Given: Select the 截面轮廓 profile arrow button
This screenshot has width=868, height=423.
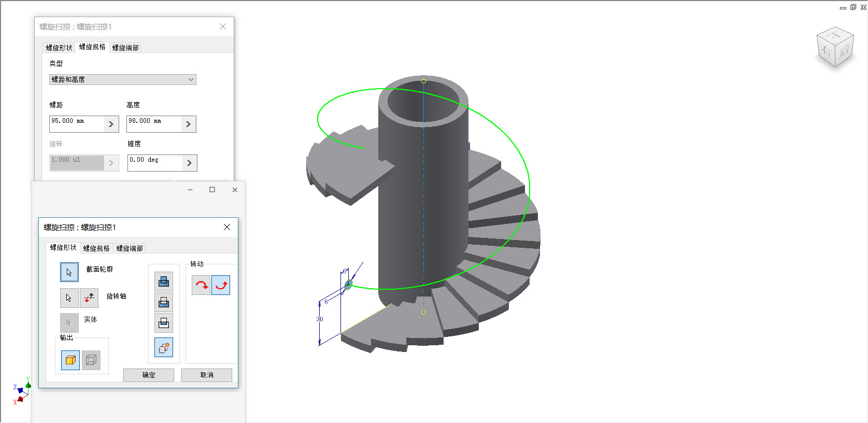Looking at the screenshot, I should click(69, 272).
